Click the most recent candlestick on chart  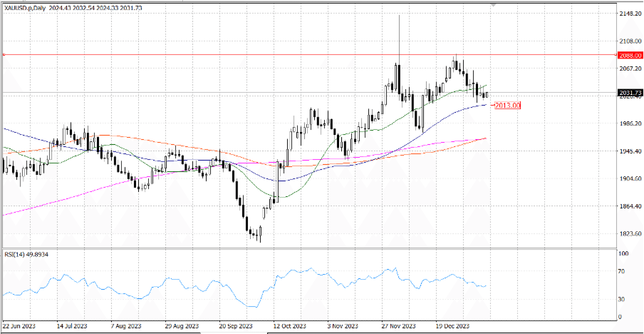[487, 95]
